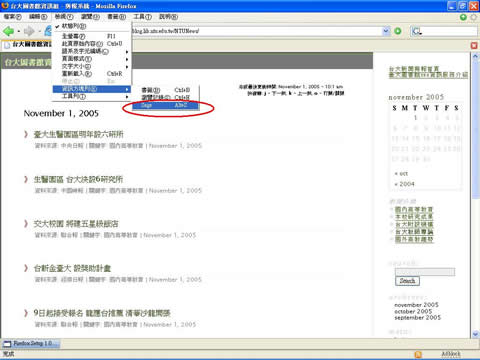Close the current tab with red X
This screenshot has width=480, height=360.
[474, 45]
